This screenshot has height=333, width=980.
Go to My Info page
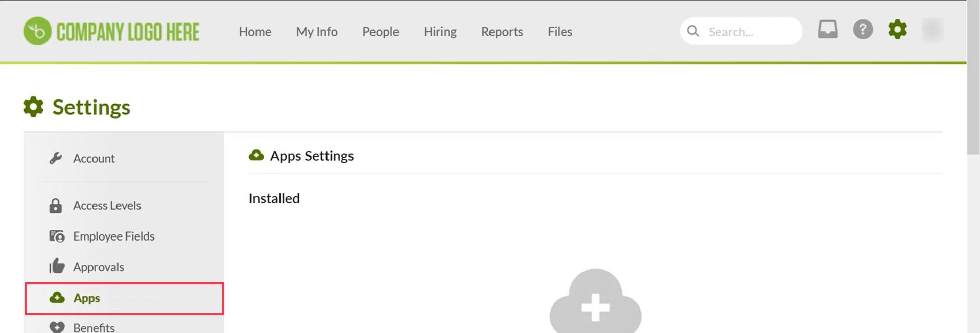(317, 32)
